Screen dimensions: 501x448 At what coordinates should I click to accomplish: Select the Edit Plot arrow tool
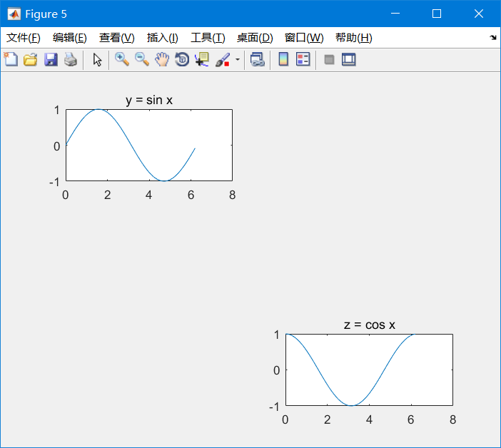pos(97,59)
